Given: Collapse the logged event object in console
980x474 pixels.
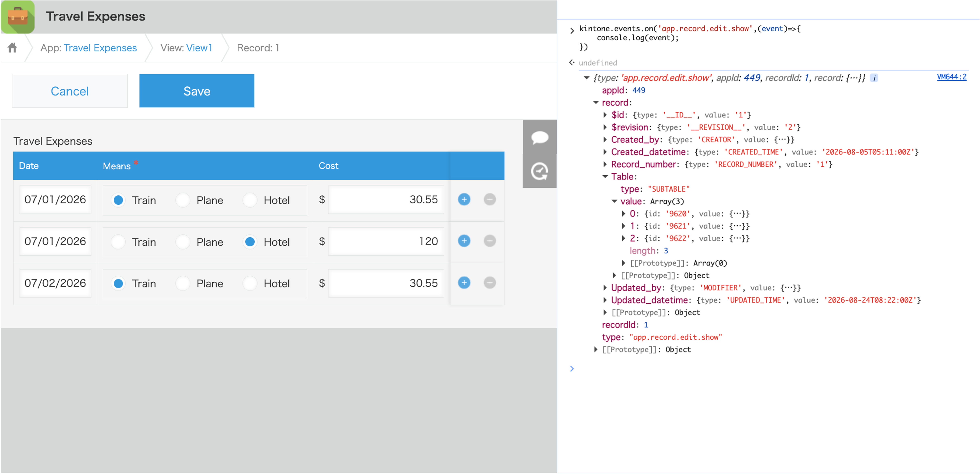Looking at the screenshot, I should [x=587, y=78].
